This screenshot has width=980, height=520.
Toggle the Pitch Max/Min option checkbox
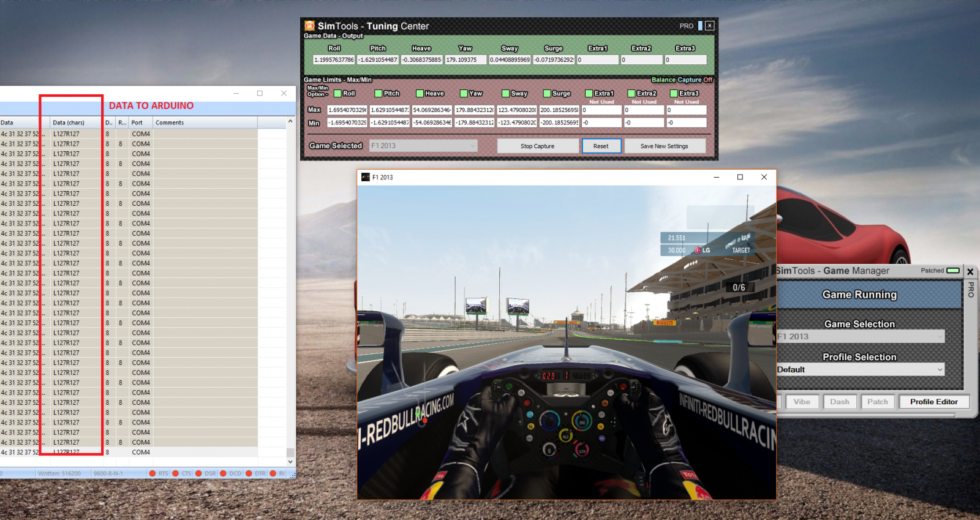[x=379, y=94]
